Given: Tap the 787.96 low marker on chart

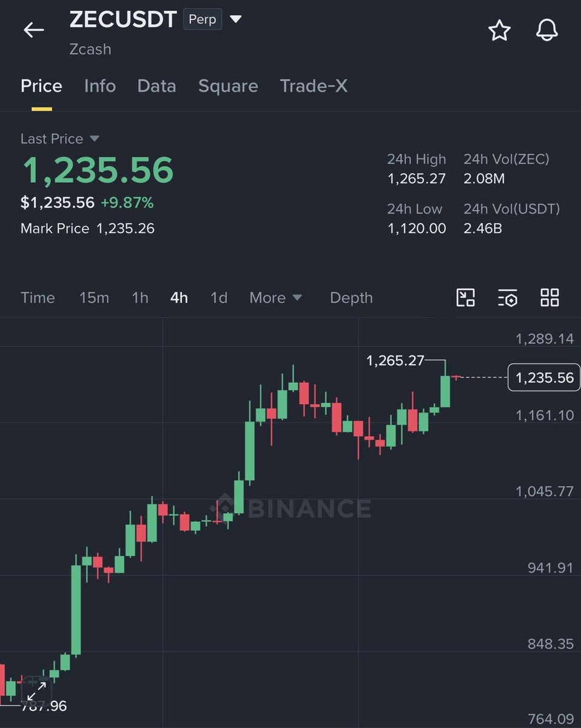Looking at the screenshot, I should tap(44, 706).
